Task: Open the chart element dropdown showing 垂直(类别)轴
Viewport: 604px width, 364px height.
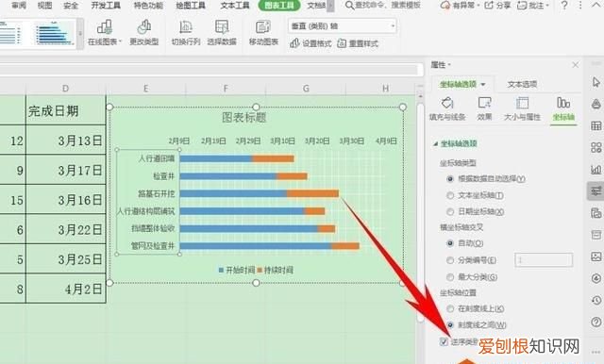Action: [342, 25]
